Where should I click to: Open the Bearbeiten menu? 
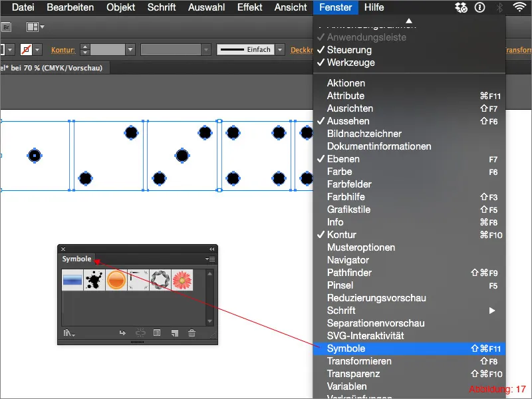(x=70, y=7)
